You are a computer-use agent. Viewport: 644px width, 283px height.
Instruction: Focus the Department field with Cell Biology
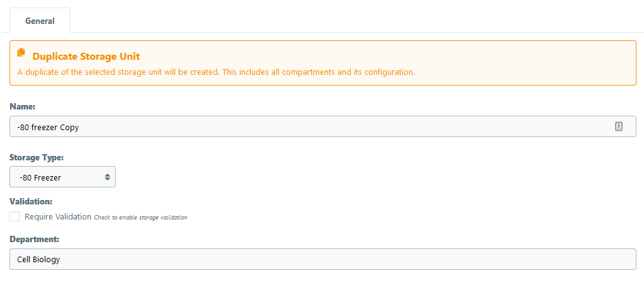pyautogui.click(x=322, y=259)
